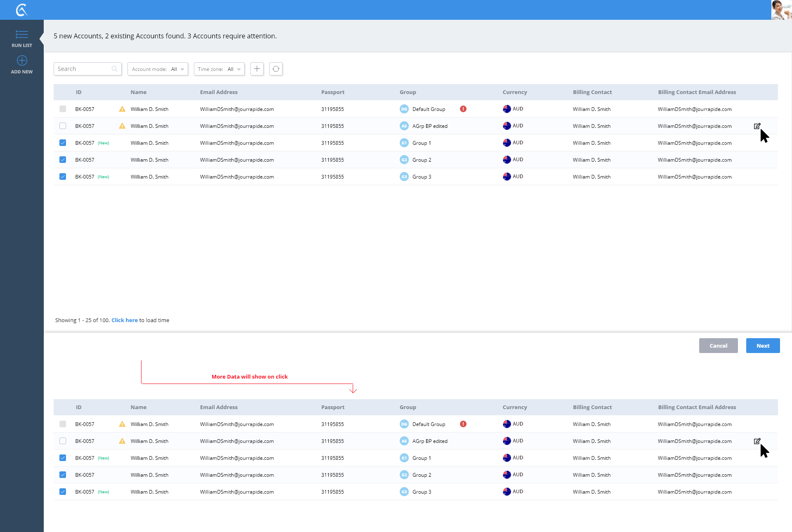Open the Time zone dropdown
This screenshot has width=792, height=532.
pyautogui.click(x=219, y=69)
